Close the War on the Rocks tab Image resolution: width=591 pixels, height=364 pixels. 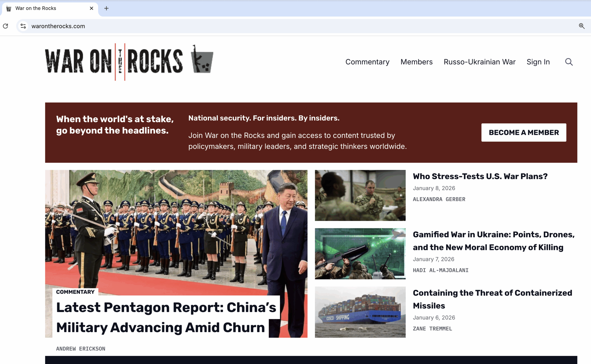tap(91, 9)
